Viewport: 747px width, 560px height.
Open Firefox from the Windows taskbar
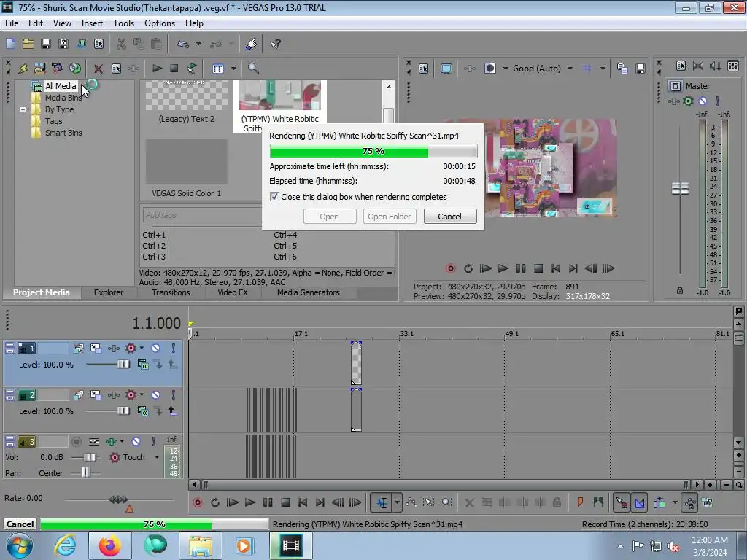[109, 545]
